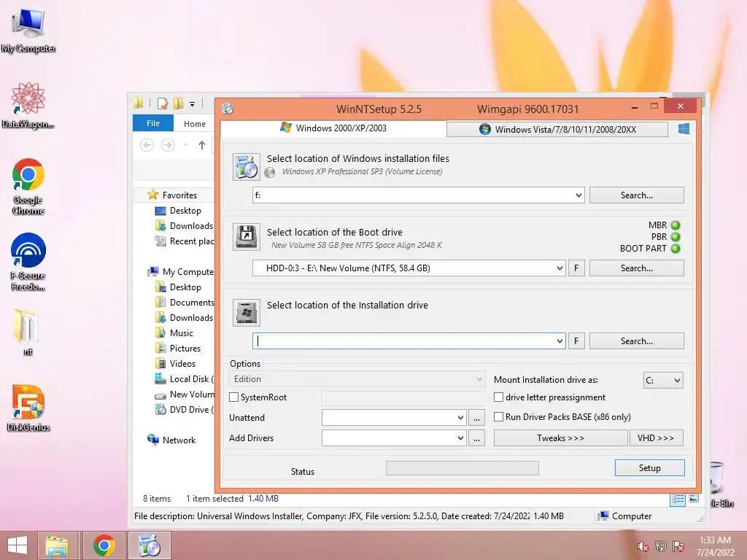
Task: Open Tweaks >>> options
Action: click(x=560, y=438)
